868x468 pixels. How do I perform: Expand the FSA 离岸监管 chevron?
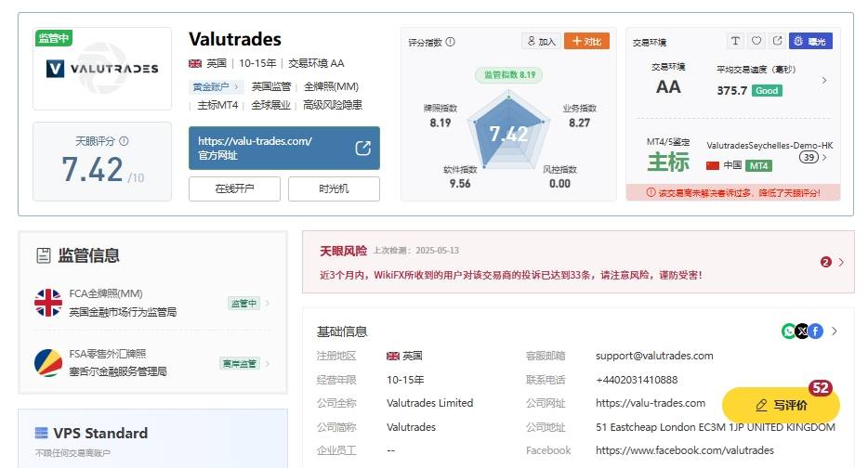click(x=268, y=363)
